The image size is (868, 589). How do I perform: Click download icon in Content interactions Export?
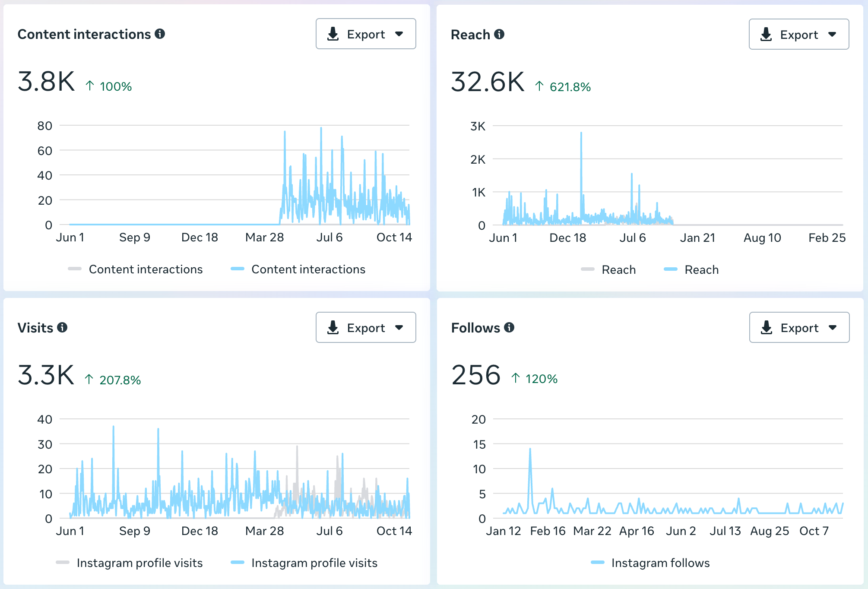click(333, 34)
